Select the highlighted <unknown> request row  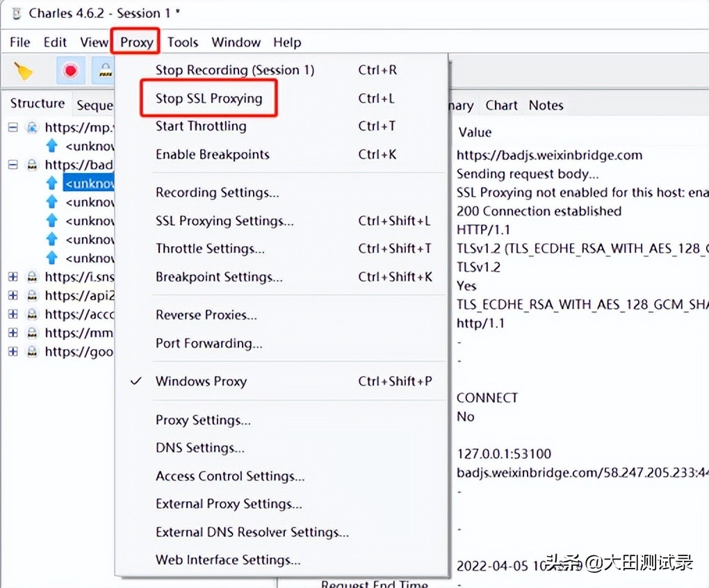89,183
